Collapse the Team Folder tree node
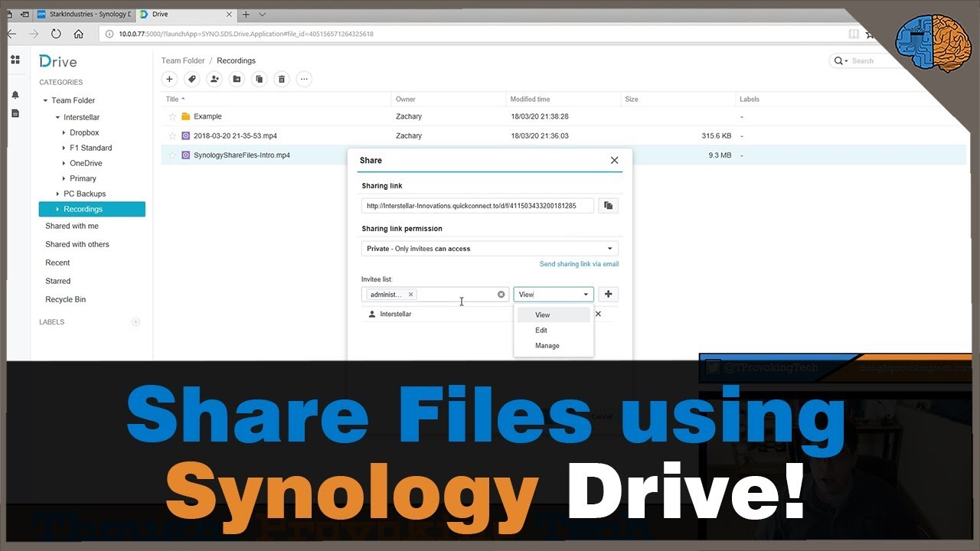 45,100
